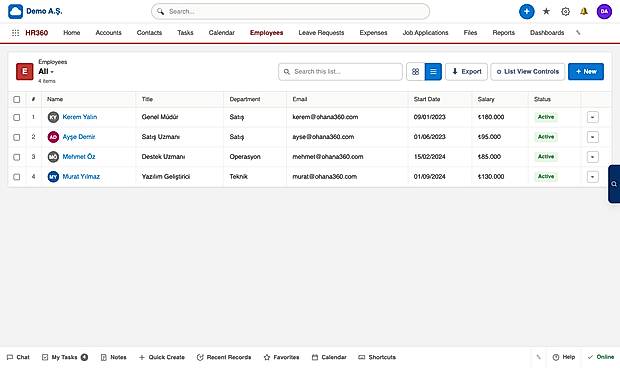Viewport: 620px width, 368px height.
Task: Select the Kerem Yalın row checkbox
Action: click(x=17, y=117)
